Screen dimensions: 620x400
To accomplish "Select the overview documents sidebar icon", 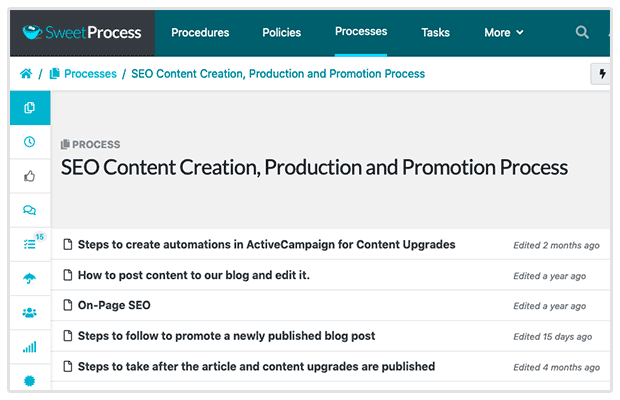I will point(30,108).
